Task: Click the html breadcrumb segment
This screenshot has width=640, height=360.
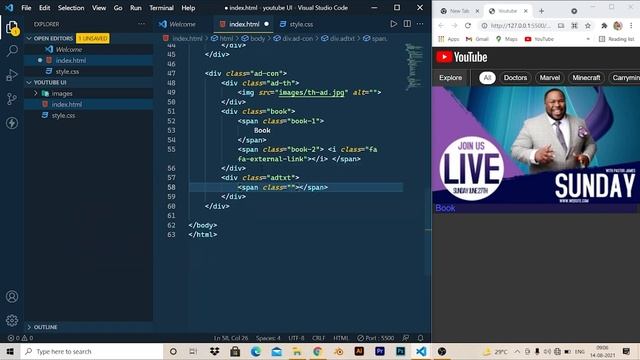Action: point(222,38)
